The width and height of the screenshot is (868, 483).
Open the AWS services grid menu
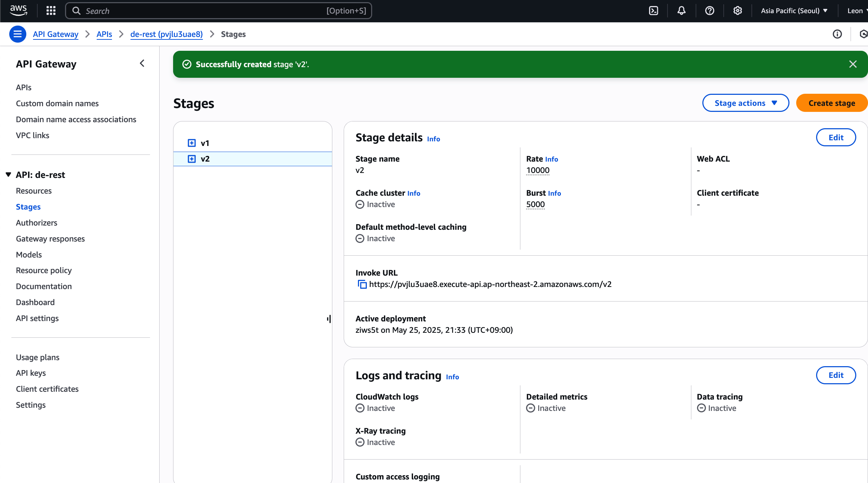click(51, 11)
